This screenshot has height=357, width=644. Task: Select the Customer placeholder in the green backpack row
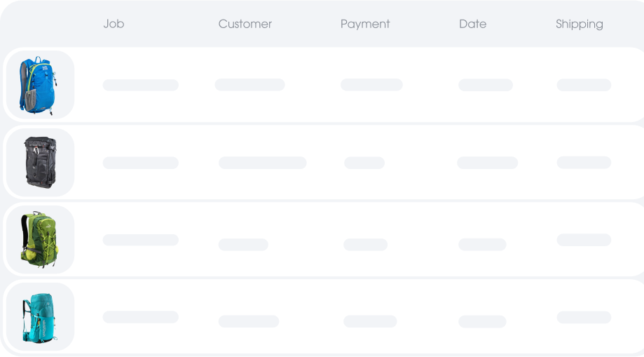(243, 245)
